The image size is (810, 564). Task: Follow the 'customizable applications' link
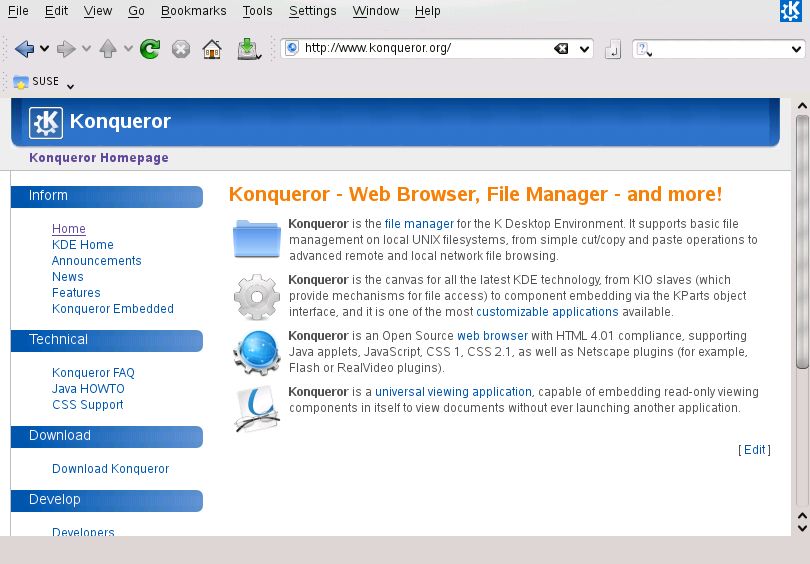(x=547, y=312)
